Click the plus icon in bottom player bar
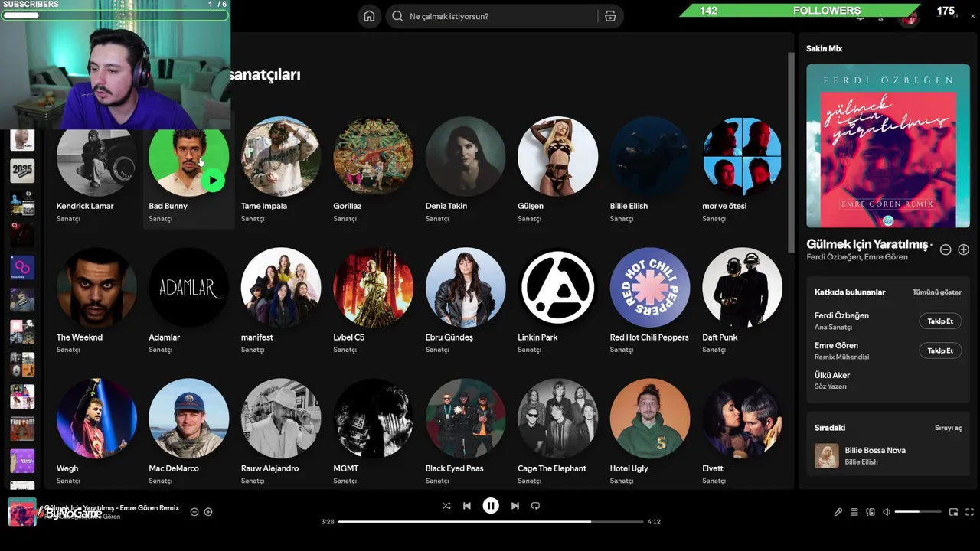 pyautogui.click(x=208, y=512)
